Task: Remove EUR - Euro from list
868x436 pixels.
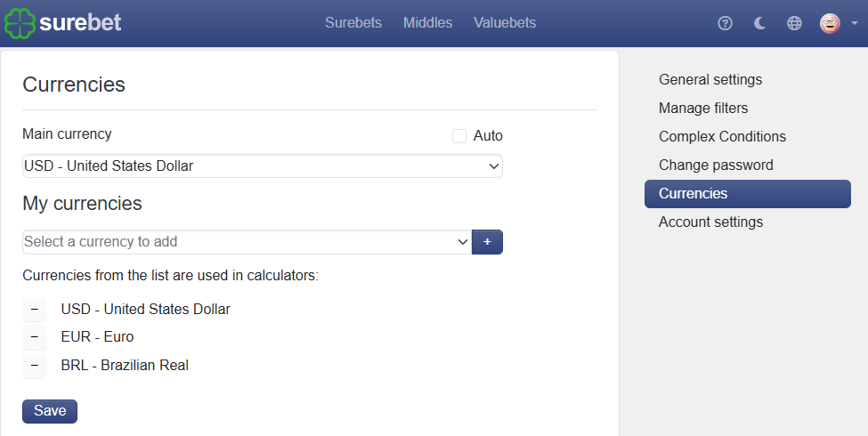Action: click(35, 337)
